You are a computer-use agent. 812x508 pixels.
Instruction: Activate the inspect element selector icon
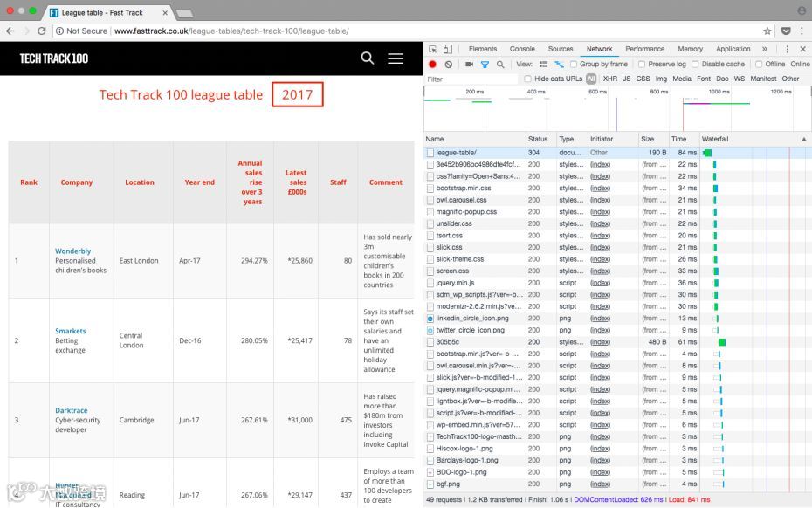tap(432, 49)
